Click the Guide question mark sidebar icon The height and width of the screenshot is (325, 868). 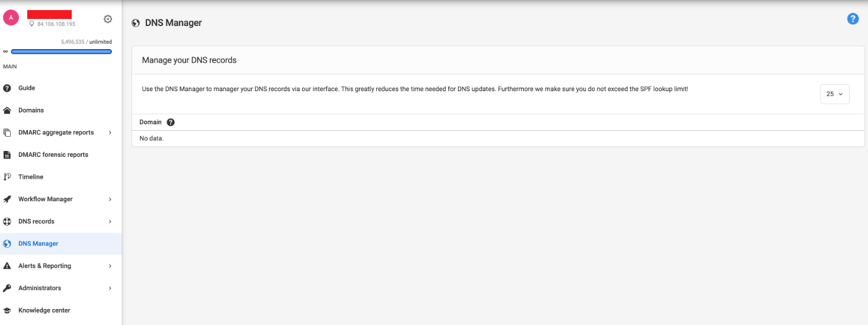point(7,88)
